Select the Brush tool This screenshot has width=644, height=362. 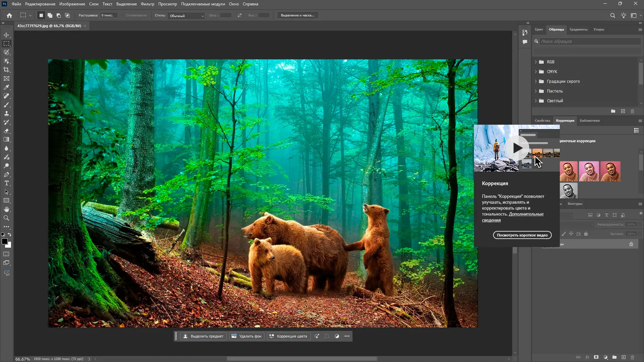(6, 105)
